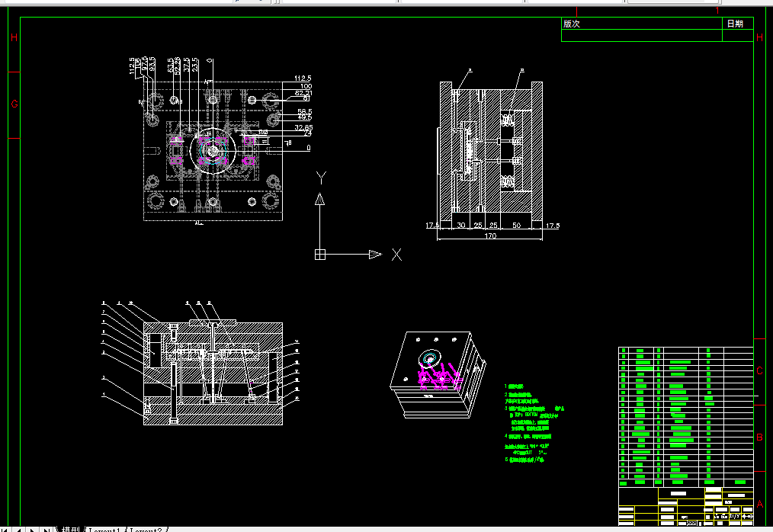Select the 58.5 ordinate dimension
The height and width of the screenshot is (532, 773).
(x=305, y=111)
